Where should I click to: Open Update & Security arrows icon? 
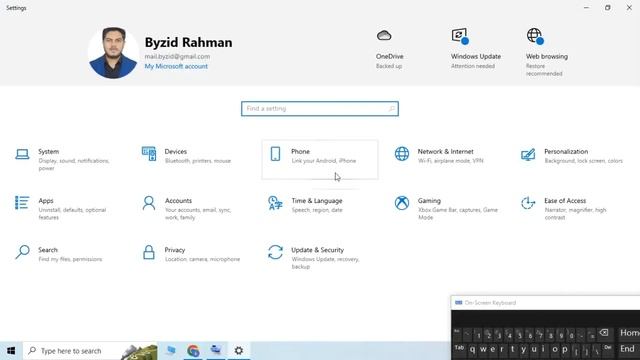275,252
